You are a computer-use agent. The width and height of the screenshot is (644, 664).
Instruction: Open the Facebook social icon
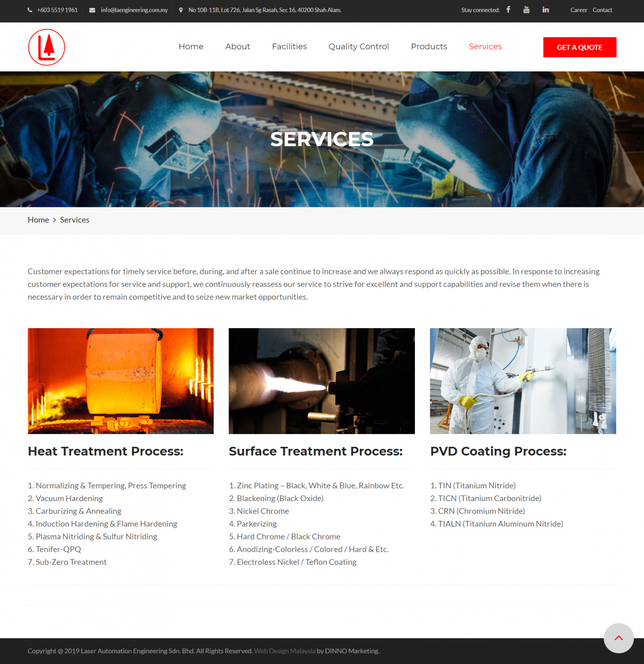[508, 10]
